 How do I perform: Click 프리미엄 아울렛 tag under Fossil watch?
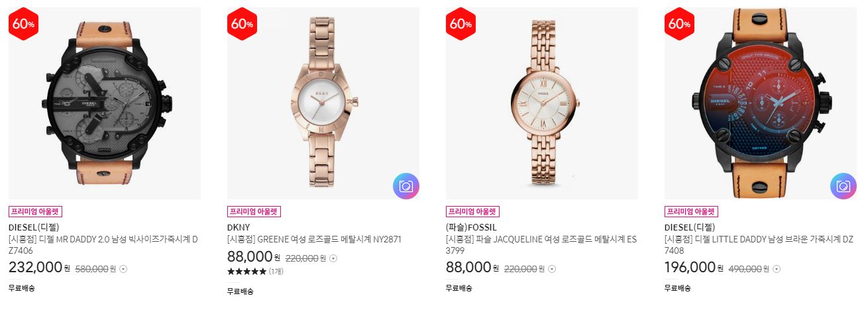coord(472,212)
